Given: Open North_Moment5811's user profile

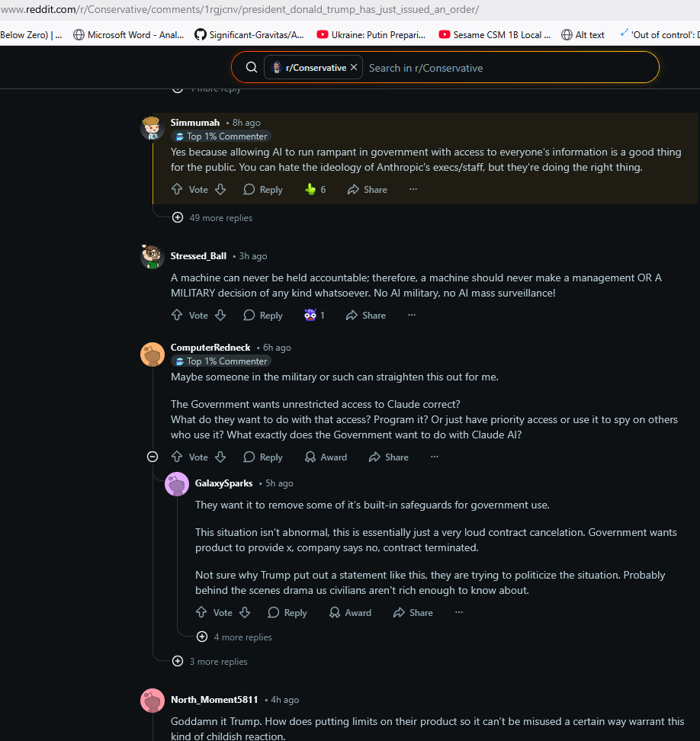Looking at the screenshot, I should 214,700.
